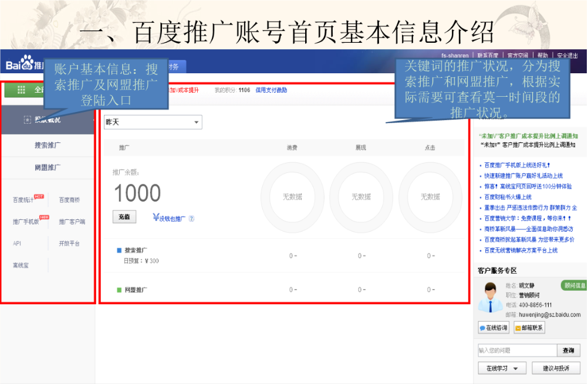Click the 信用支付激励 link
This screenshot has height=384, width=588.
click(x=271, y=90)
